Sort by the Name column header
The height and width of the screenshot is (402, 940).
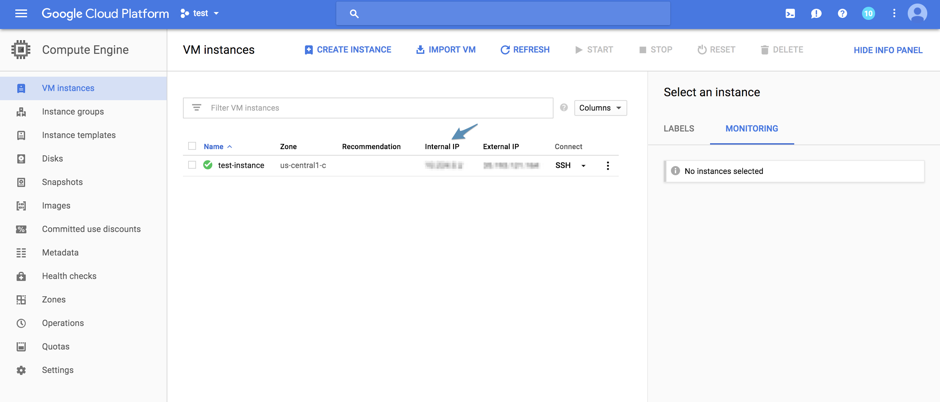tap(214, 147)
